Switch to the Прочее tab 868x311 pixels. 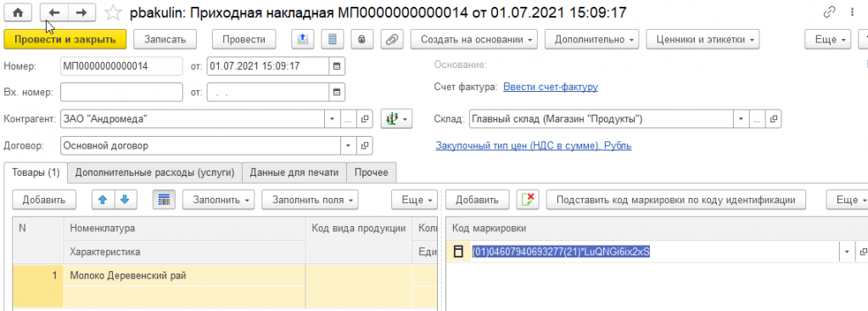pos(371,172)
